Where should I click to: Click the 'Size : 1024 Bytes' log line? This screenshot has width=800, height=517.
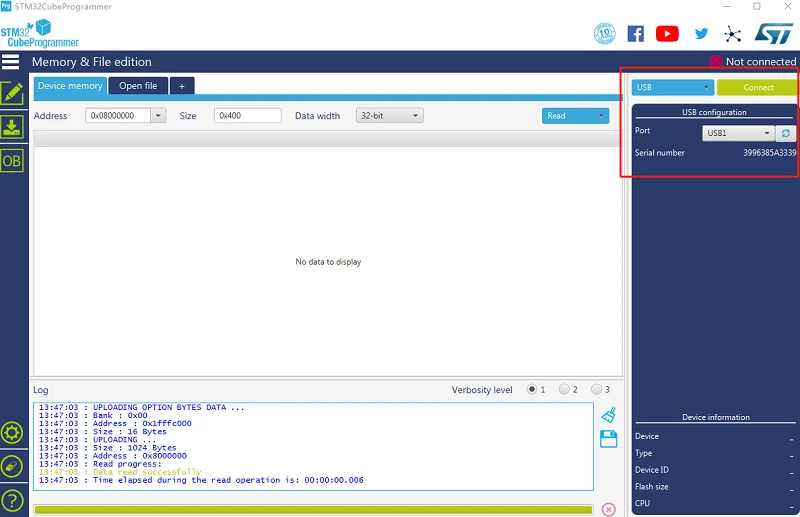click(108, 448)
